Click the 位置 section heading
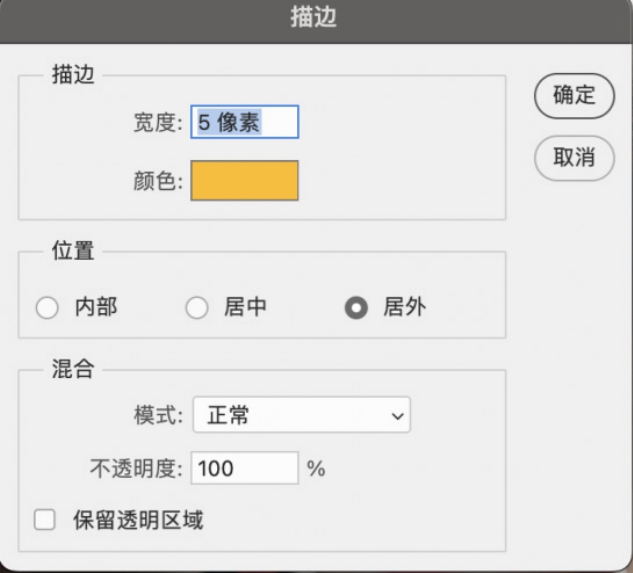This screenshot has height=573, width=633. tap(72, 251)
